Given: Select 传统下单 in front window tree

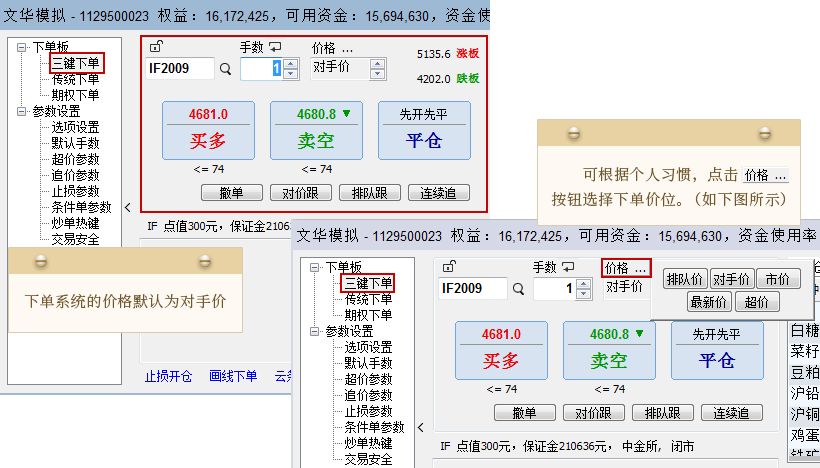Looking at the screenshot, I should 368,300.
